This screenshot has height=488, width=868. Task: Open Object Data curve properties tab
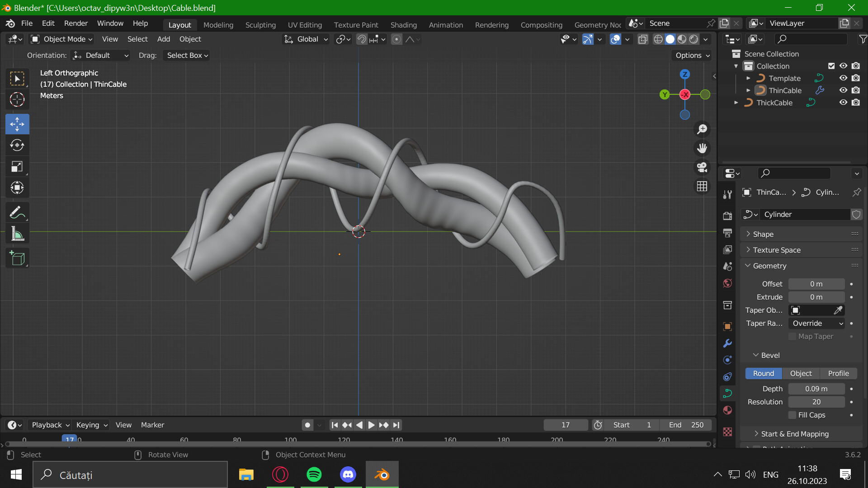pos(727,393)
